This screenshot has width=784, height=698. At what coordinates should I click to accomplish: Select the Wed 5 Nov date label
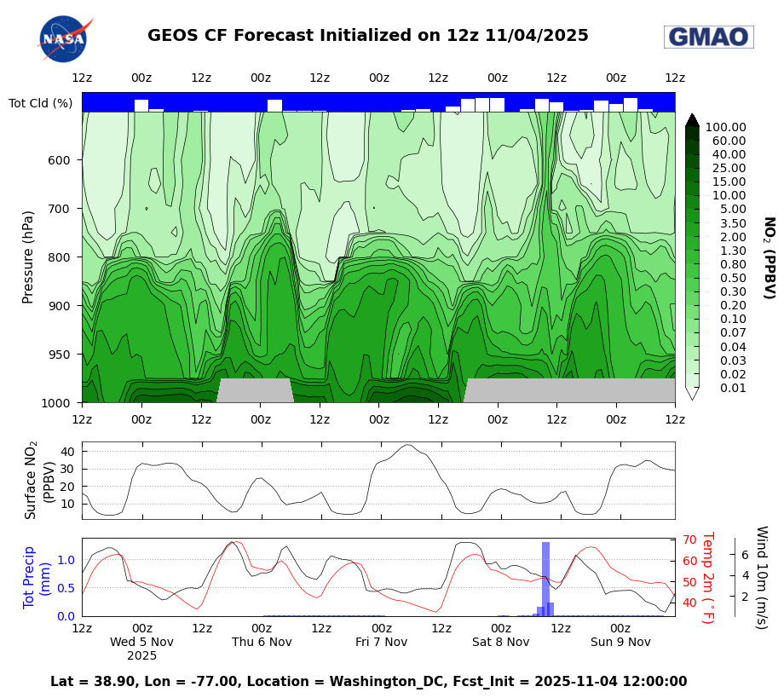141,643
